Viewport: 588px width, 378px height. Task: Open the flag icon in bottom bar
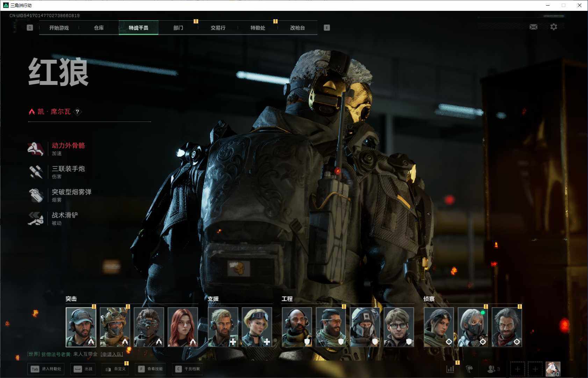[469, 369]
